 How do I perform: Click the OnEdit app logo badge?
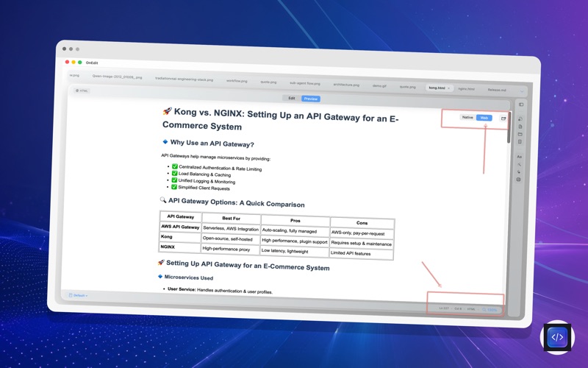[x=557, y=337]
